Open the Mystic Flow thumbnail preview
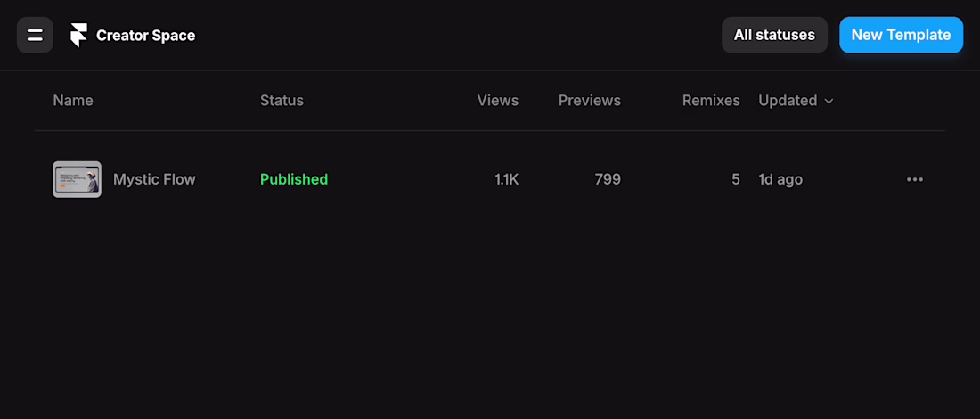This screenshot has width=980, height=419. coord(77,179)
